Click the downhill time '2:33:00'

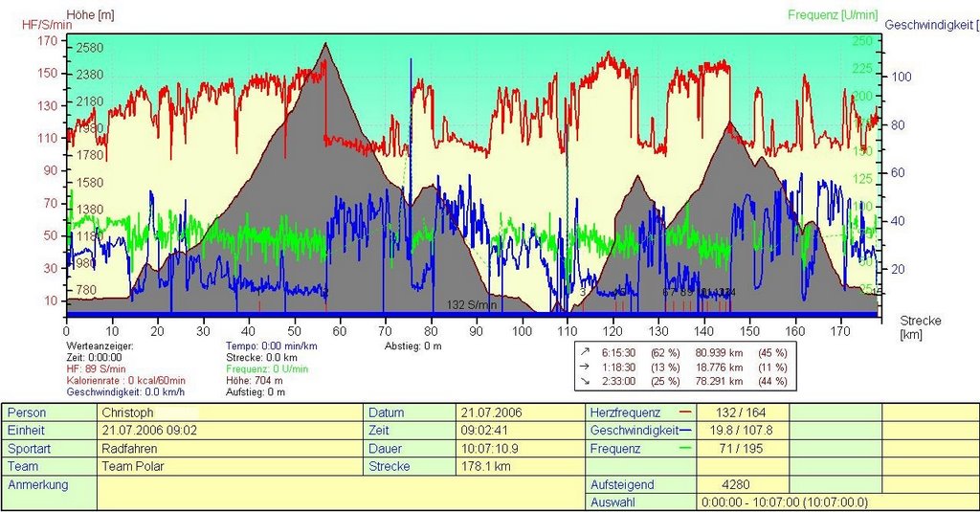(619, 381)
